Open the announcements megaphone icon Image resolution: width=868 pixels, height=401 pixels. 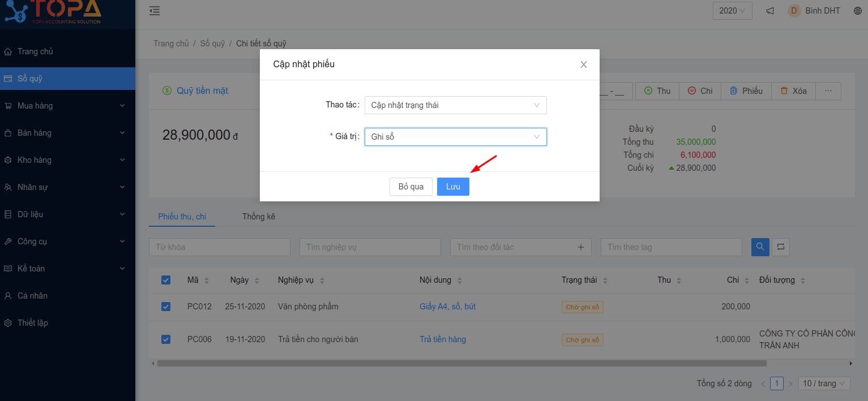pos(770,11)
